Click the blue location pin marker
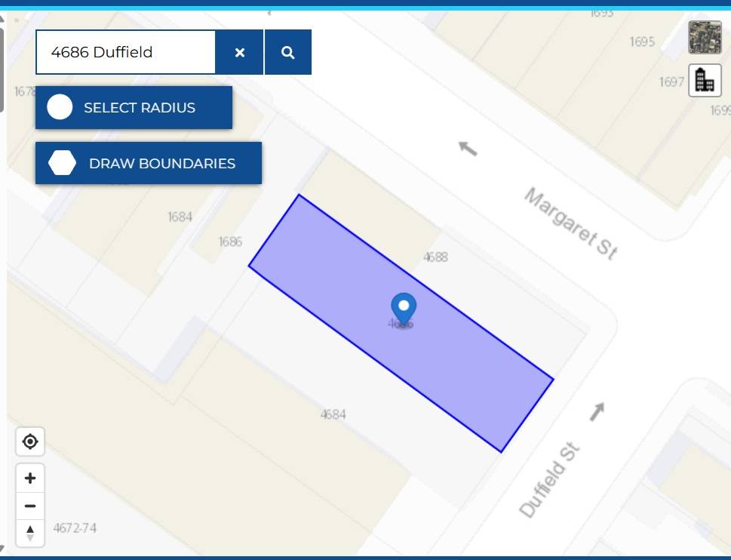 tap(404, 308)
